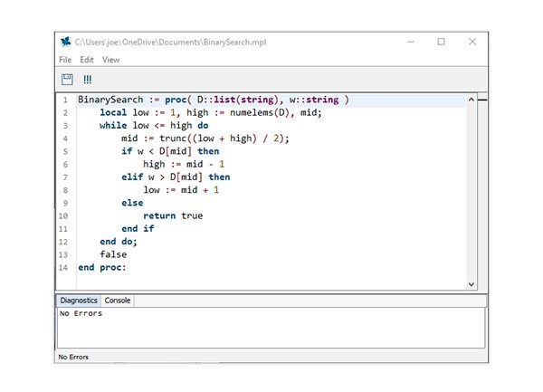This screenshot has width=543, height=392.
Task: Click 'end do;' on line 12
Action: pyautogui.click(x=119, y=242)
